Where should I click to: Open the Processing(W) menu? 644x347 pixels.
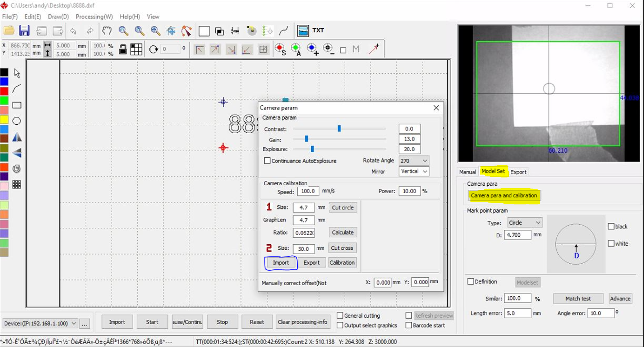coord(94,17)
